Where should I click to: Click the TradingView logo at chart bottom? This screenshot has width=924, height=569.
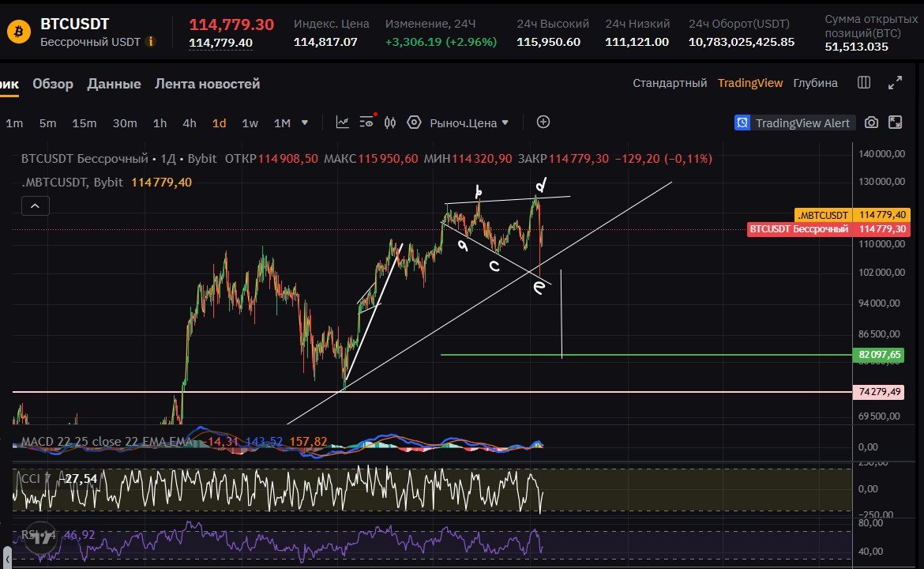click(x=40, y=537)
